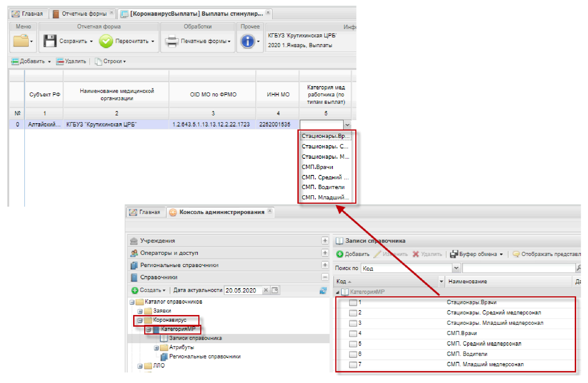Check the box for record 1 Стационары.Врачи
The width and height of the screenshot is (588, 383).
(353, 303)
